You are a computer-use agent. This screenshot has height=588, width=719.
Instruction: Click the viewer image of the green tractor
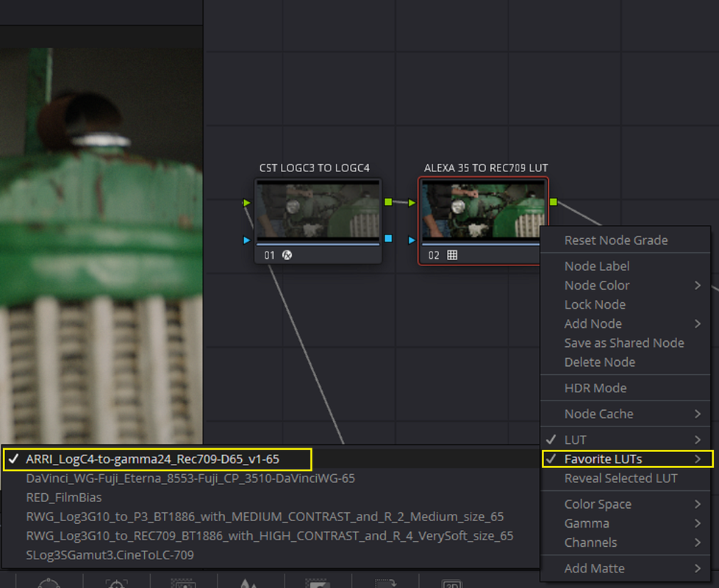[x=101, y=246]
